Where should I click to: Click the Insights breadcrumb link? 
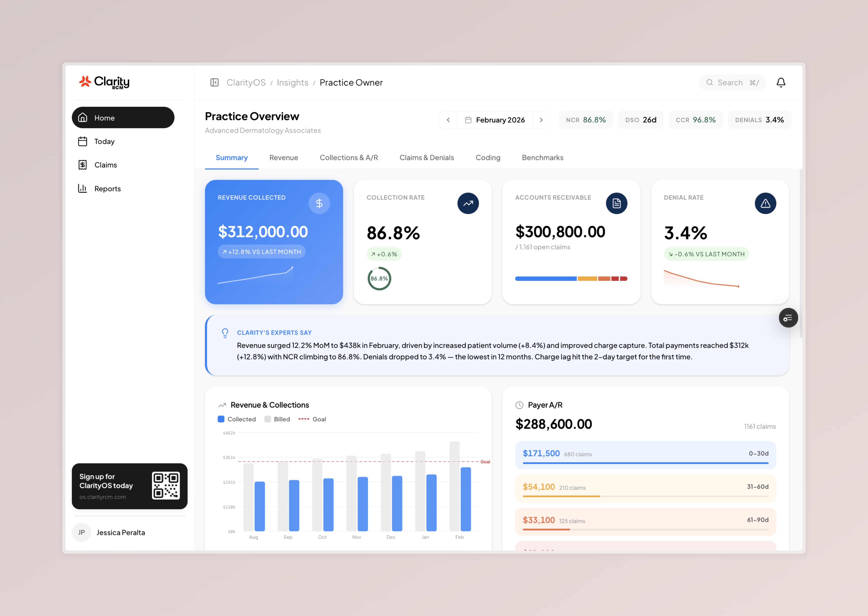pyautogui.click(x=292, y=82)
